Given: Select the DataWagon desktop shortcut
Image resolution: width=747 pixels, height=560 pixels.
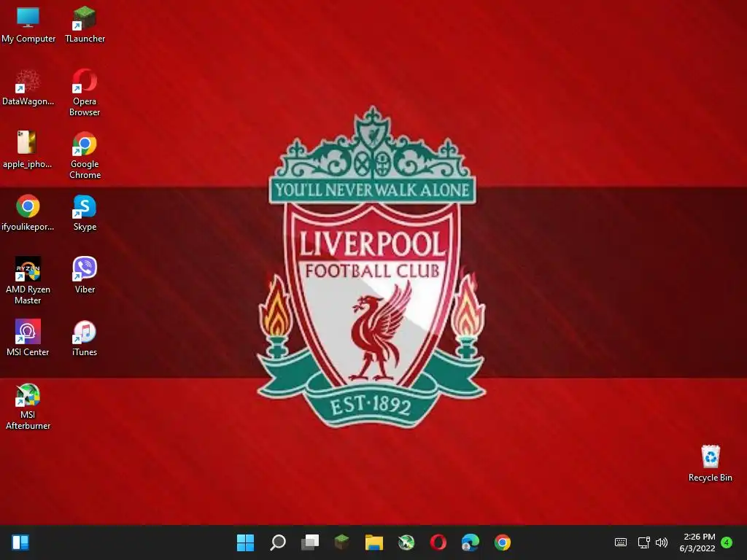Looking at the screenshot, I should 28,87.
